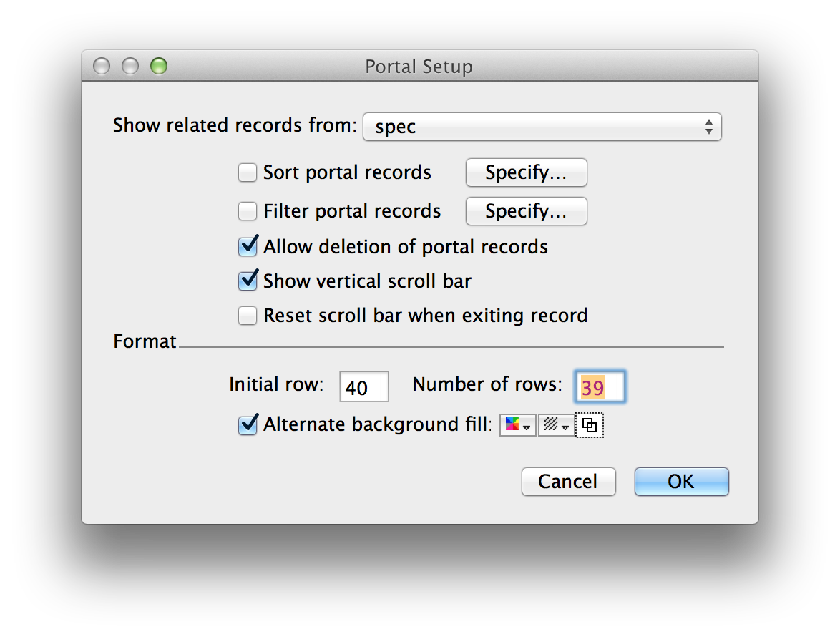Click the leftmost gray close window button
840x637 pixels.
(x=102, y=66)
